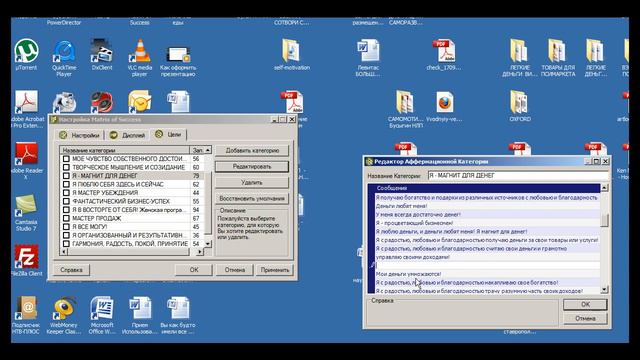Viewport: 640px width, 360px height.
Task: Open the Вы как будто имели все document
Action: click(178, 309)
